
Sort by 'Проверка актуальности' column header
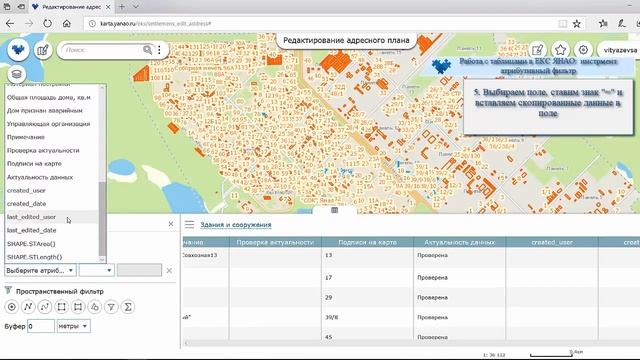pyautogui.click(x=275, y=242)
